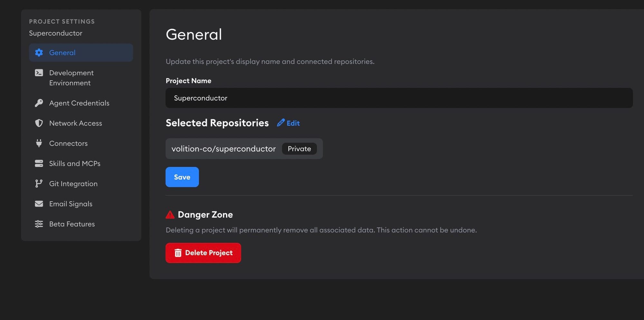Open the Skills and MCPs section

(x=81, y=163)
